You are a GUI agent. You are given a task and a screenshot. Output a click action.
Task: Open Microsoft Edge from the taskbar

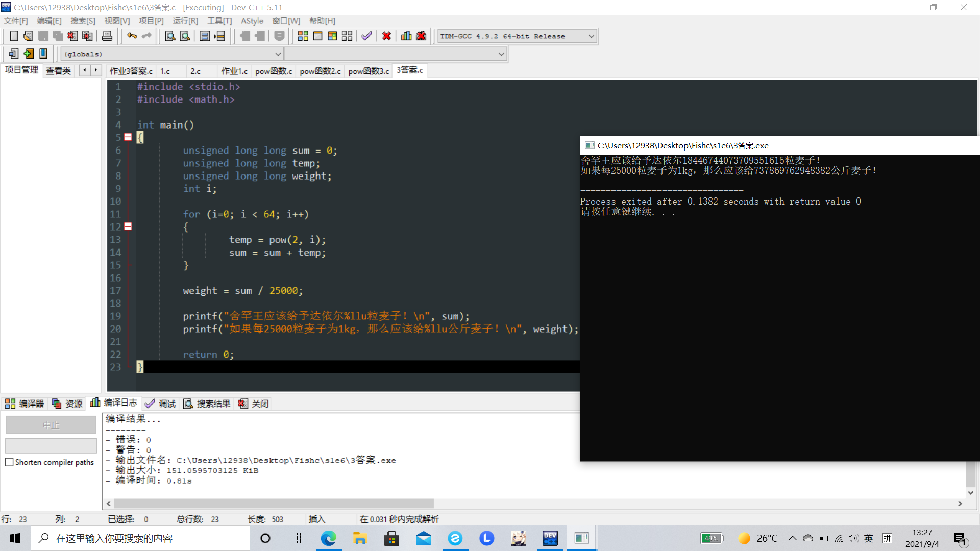click(x=329, y=538)
